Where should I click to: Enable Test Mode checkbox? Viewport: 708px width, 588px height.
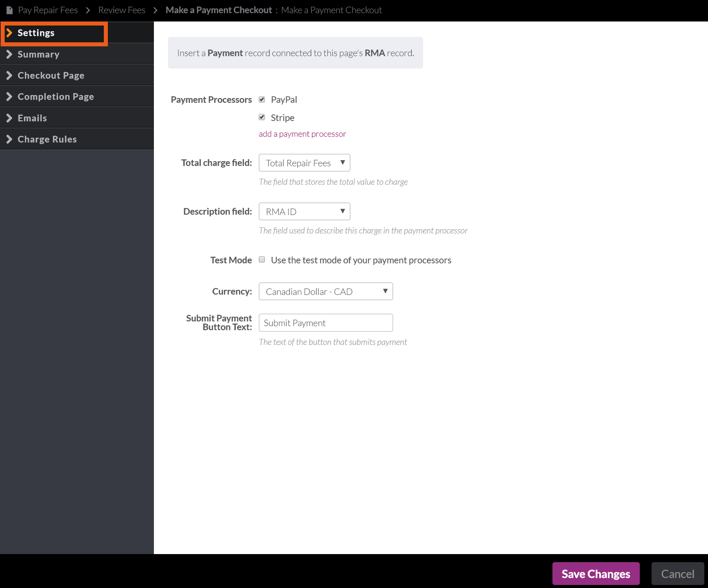[262, 260]
